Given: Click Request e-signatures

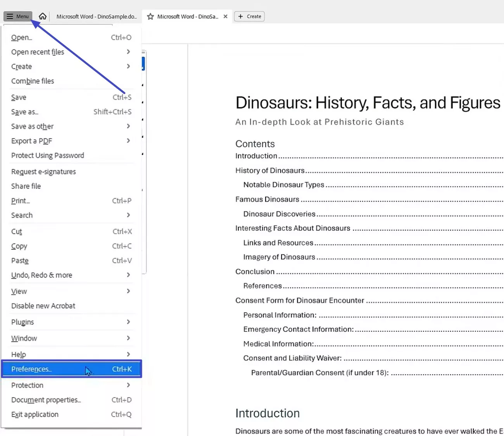Looking at the screenshot, I should click(x=43, y=171).
